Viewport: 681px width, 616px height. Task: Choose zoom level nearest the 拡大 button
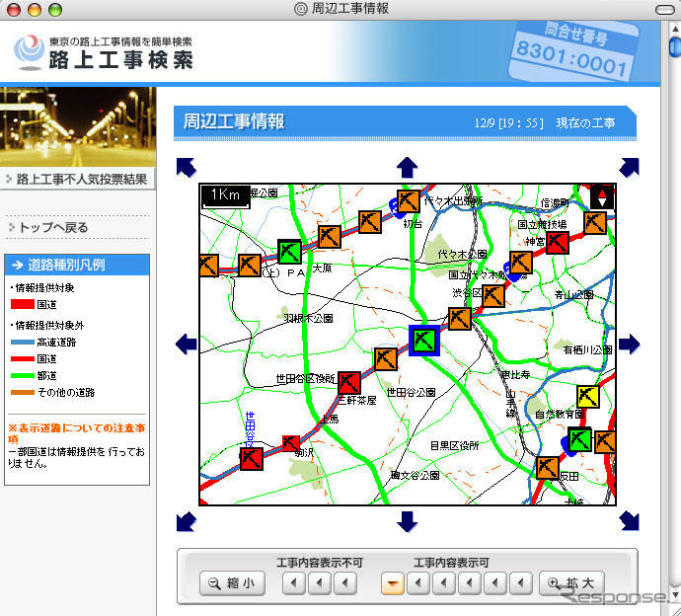[x=521, y=583]
